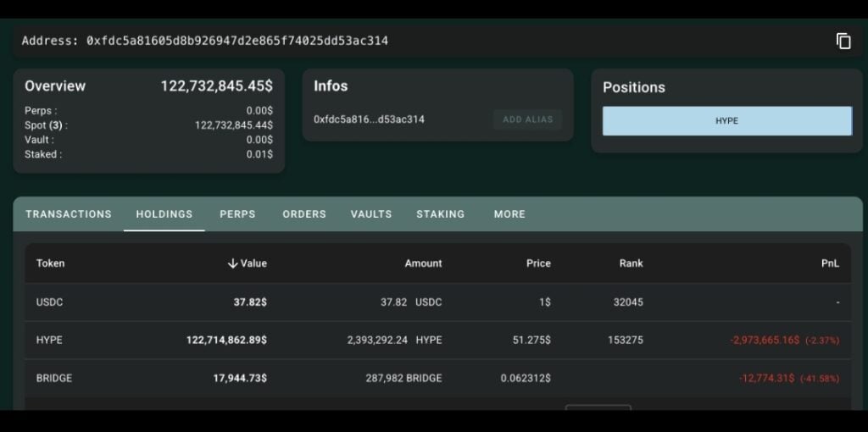Image resolution: width=868 pixels, height=432 pixels.
Task: Click HYPE amount 2,393,292.24
Action: click(x=377, y=340)
